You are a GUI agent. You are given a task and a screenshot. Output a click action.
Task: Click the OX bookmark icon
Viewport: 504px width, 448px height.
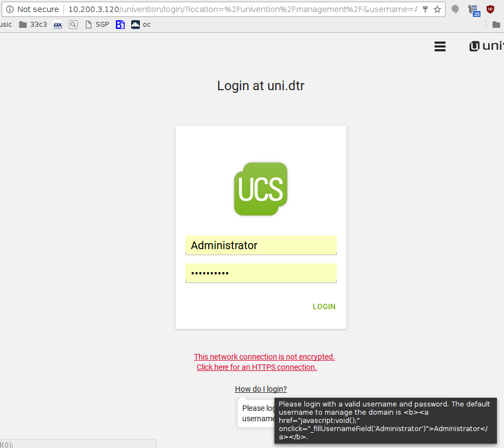pos(57,25)
